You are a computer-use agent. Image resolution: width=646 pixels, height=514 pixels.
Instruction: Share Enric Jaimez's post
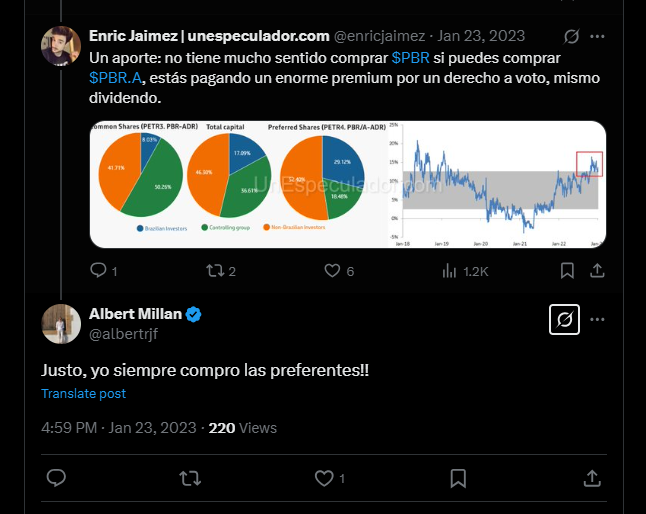coord(597,271)
